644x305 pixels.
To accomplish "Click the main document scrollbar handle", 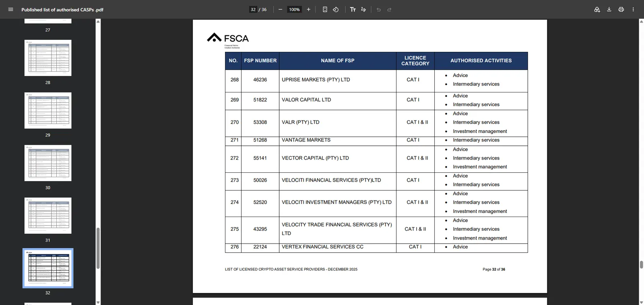I will pos(641,264).
